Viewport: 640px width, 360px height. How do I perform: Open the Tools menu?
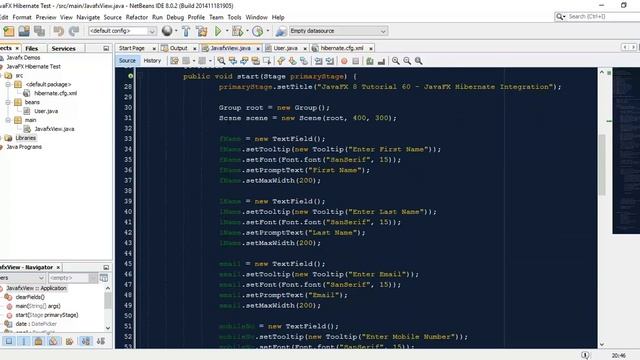click(234, 17)
